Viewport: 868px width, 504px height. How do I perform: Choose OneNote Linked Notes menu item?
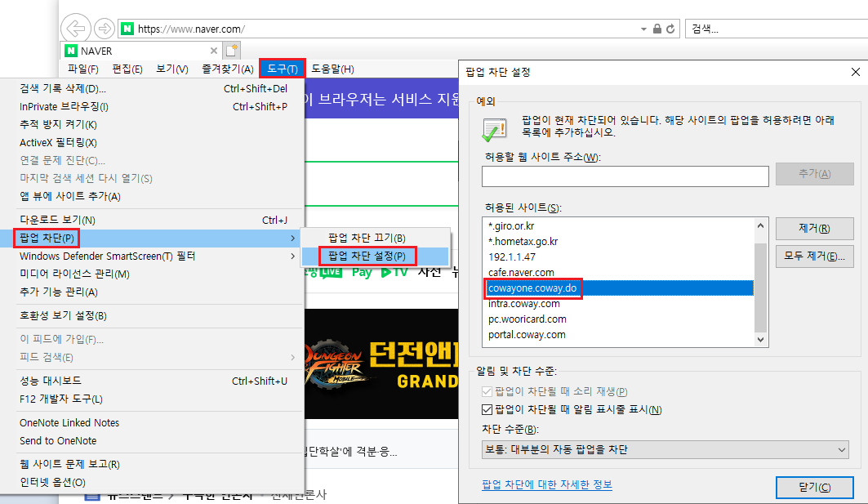tap(154, 422)
